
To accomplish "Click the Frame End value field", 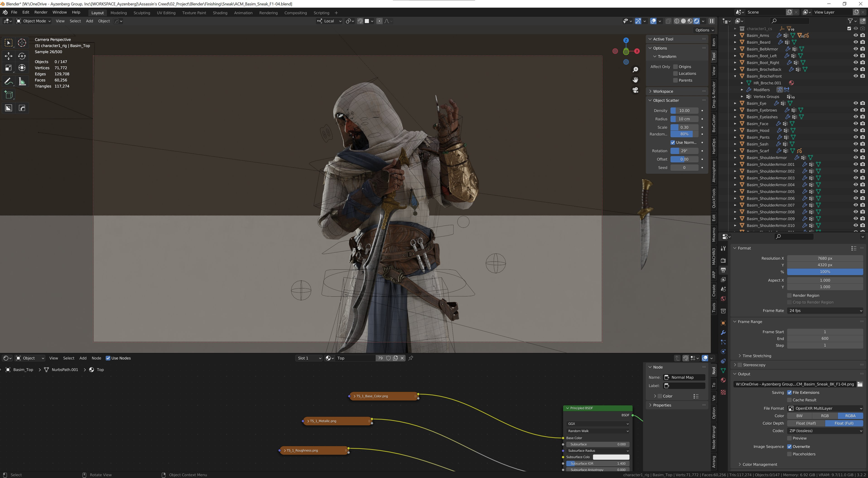I will 825,339.
